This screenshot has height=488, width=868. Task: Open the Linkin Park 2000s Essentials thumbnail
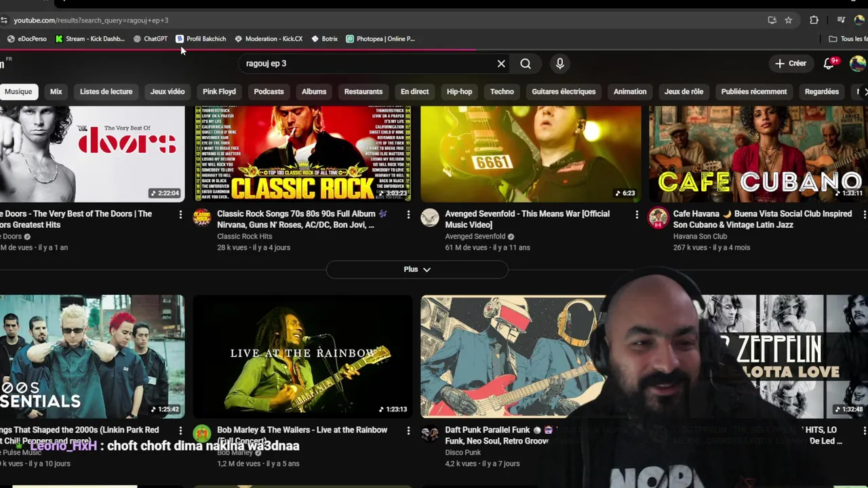pyautogui.click(x=92, y=356)
